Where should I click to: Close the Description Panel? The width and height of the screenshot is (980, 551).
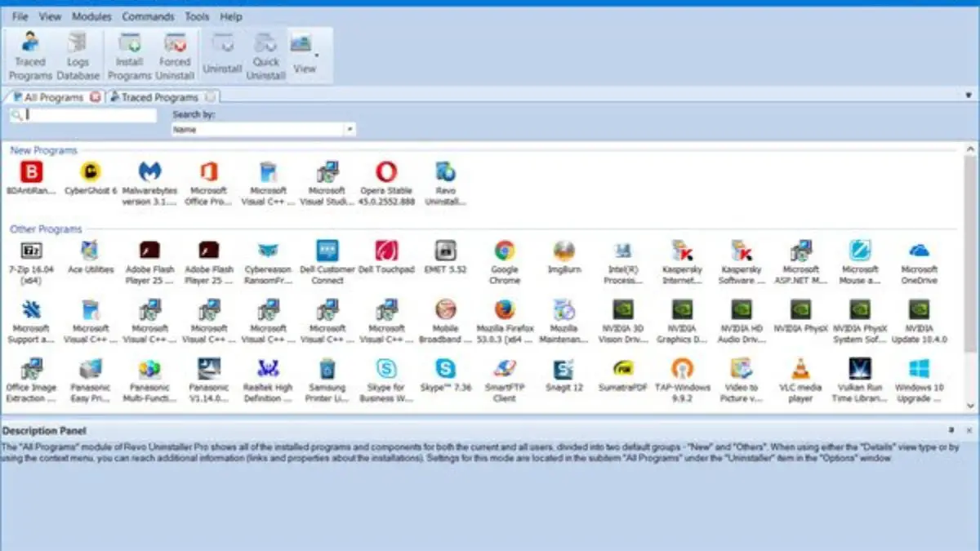click(x=968, y=429)
